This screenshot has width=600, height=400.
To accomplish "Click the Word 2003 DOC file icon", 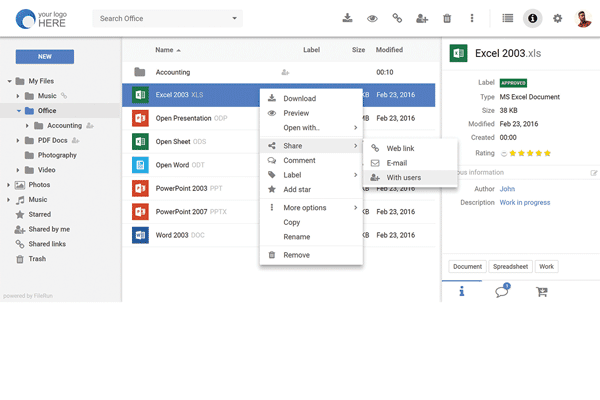I will point(140,235).
